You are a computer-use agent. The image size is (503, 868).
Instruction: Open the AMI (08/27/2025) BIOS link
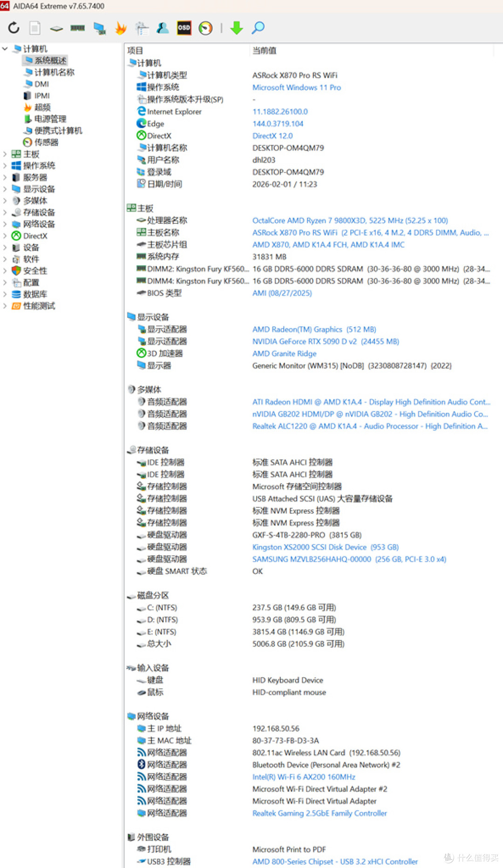pos(282,293)
